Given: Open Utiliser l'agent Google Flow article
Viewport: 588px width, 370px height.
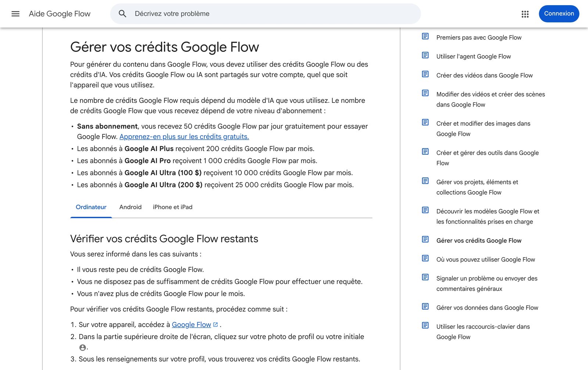Looking at the screenshot, I should tap(474, 57).
